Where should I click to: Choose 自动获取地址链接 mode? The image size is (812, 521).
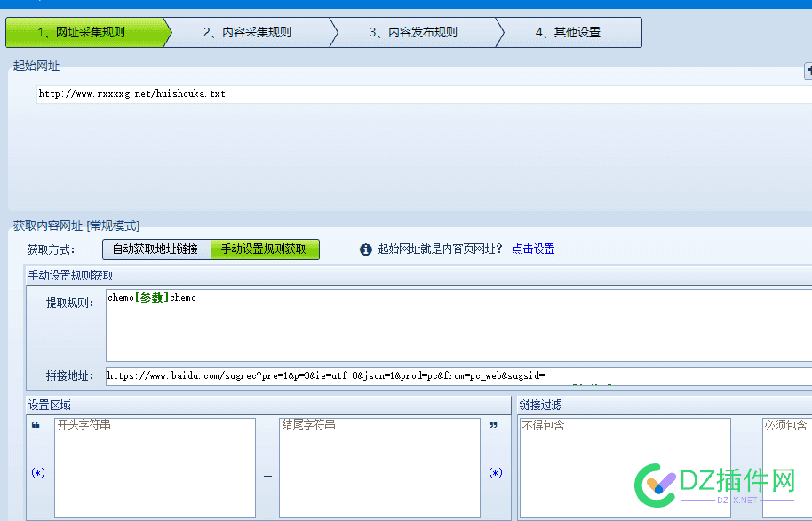point(155,249)
